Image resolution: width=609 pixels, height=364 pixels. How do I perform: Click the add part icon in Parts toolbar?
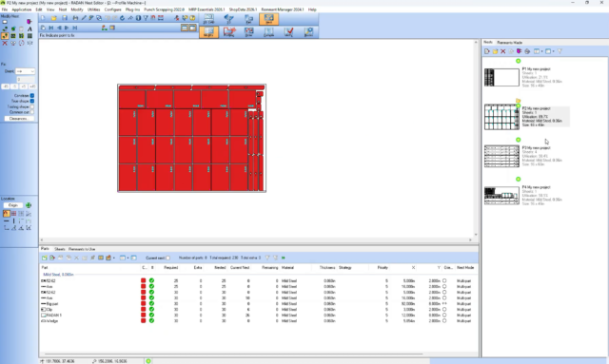click(x=45, y=258)
